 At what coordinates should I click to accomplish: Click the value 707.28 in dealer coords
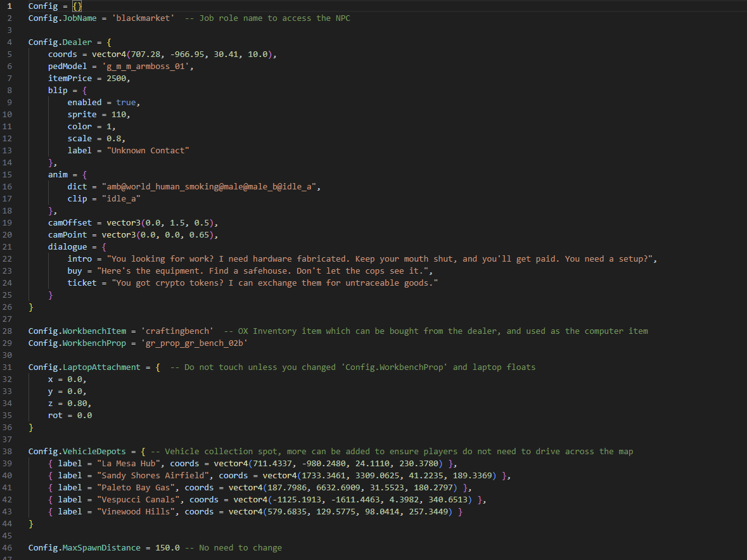click(x=146, y=54)
